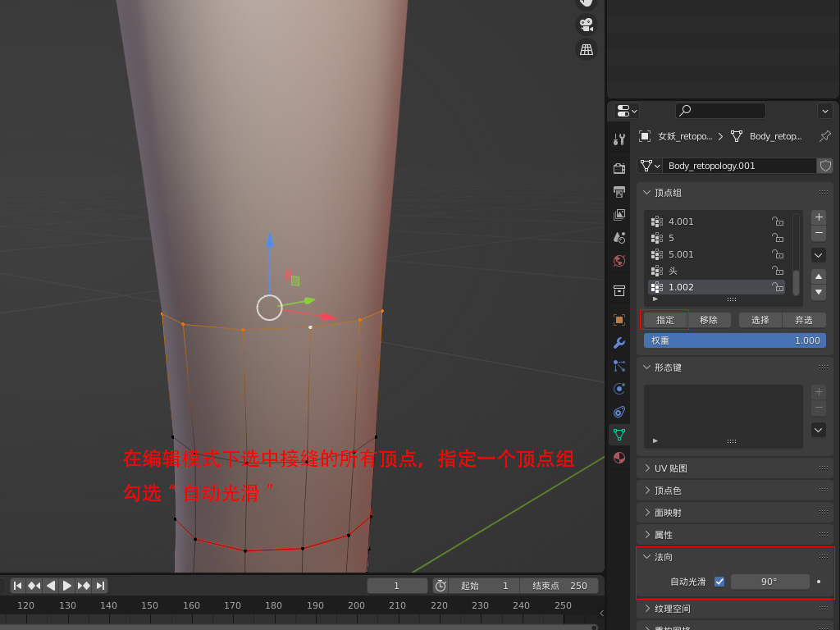Select vertex group 头 in list
The height and width of the screenshot is (630, 840).
714,271
